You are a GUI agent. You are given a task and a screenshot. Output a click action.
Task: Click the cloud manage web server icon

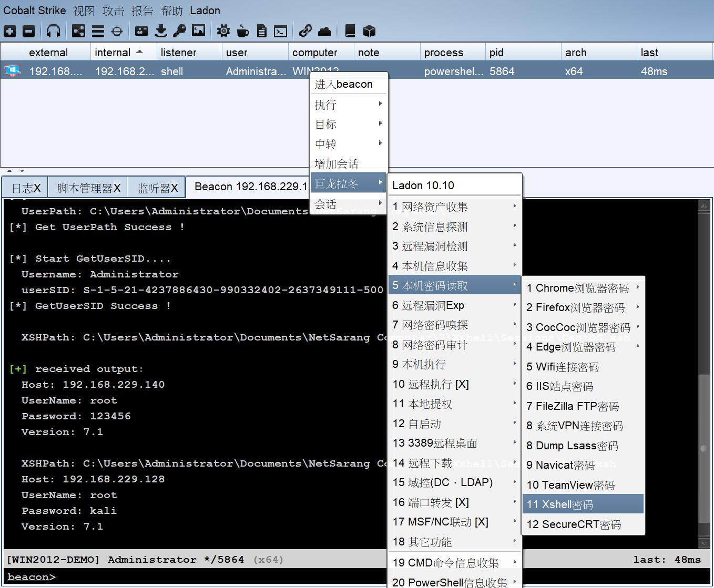[325, 32]
